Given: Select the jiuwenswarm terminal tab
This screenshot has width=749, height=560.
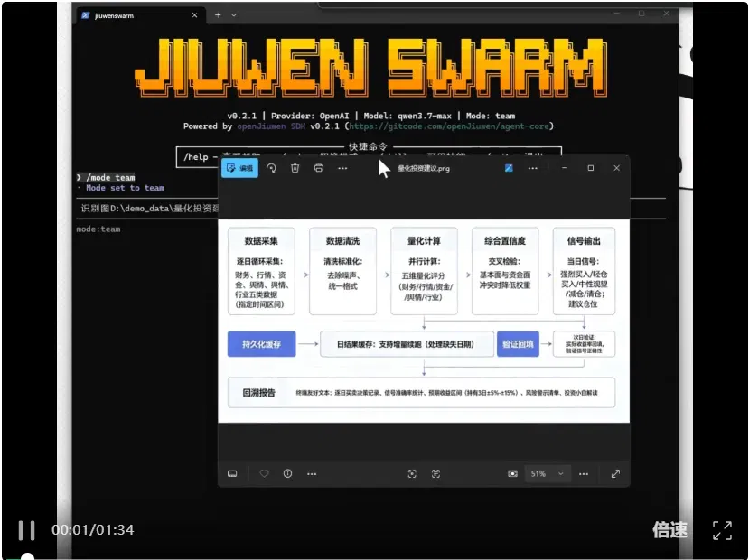Looking at the screenshot, I should click(141, 15).
